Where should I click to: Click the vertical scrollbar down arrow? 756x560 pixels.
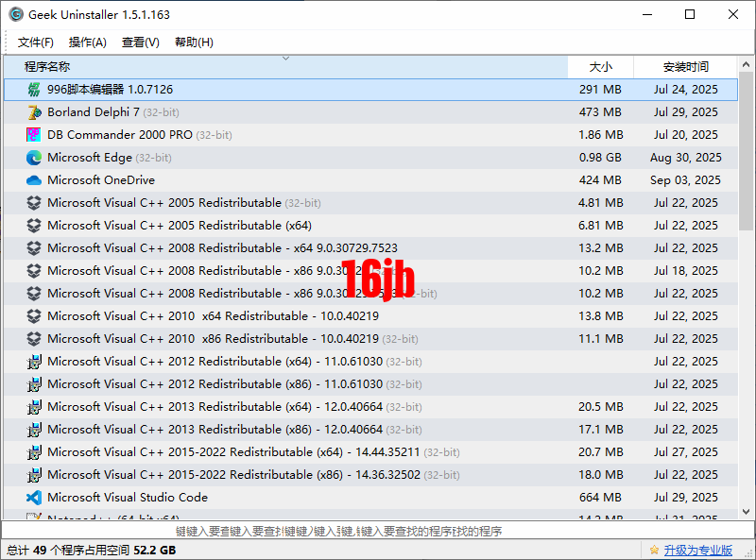coord(747,511)
